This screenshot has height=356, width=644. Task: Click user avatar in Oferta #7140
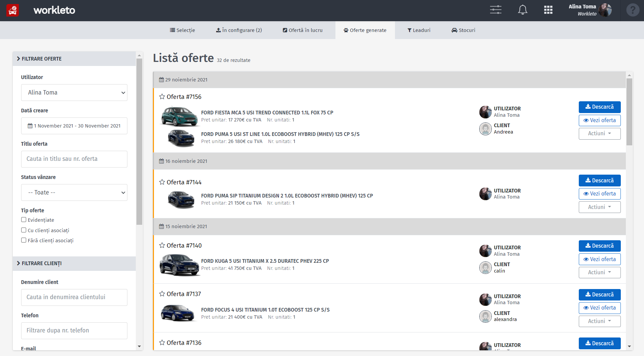[x=485, y=251]
